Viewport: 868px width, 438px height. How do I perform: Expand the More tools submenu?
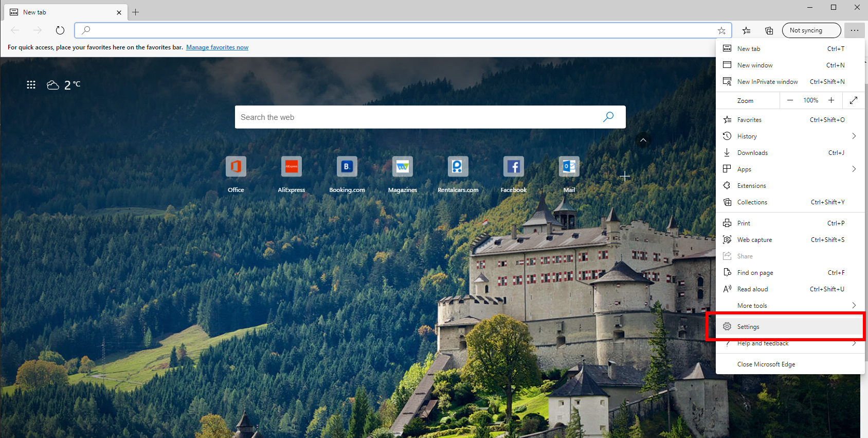point(854,306)
